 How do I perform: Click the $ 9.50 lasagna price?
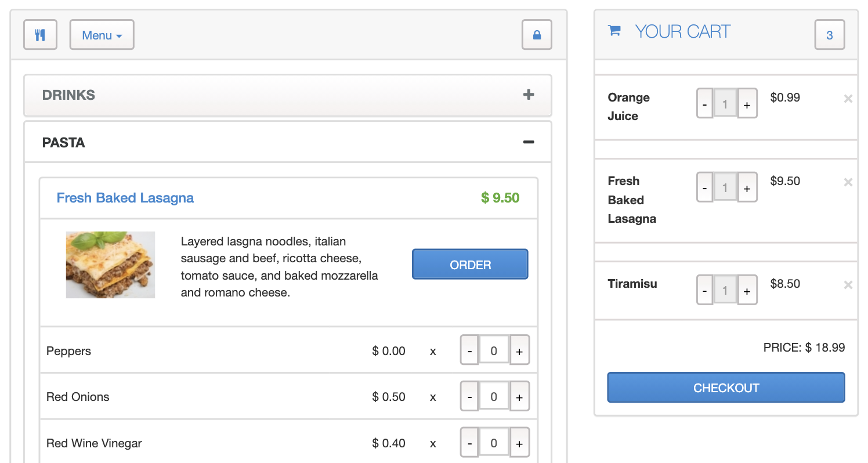(500, 198)
